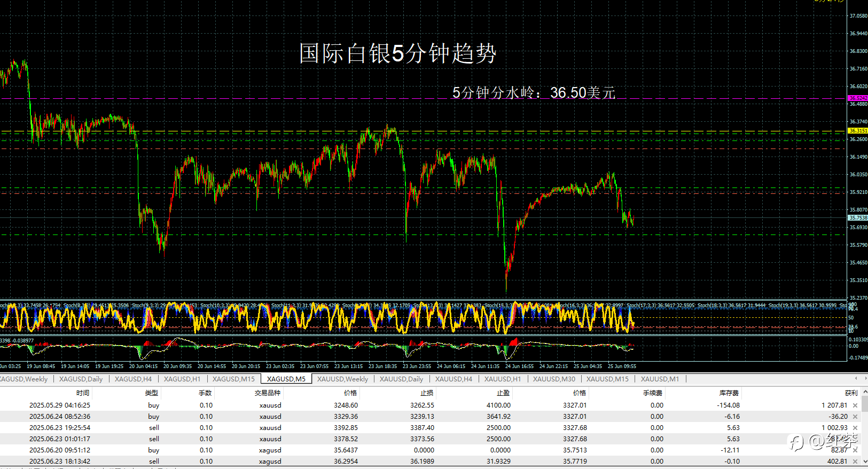This screenshot has width=868, height=469.
Task: Sort orders by the 时间 column header
Action: (x=82, y=393)
